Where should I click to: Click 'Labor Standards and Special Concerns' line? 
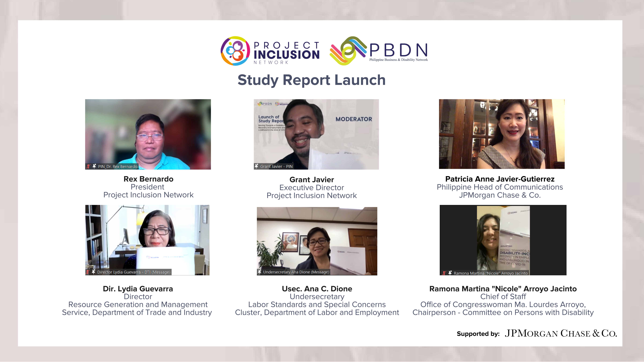coord(317,304)
